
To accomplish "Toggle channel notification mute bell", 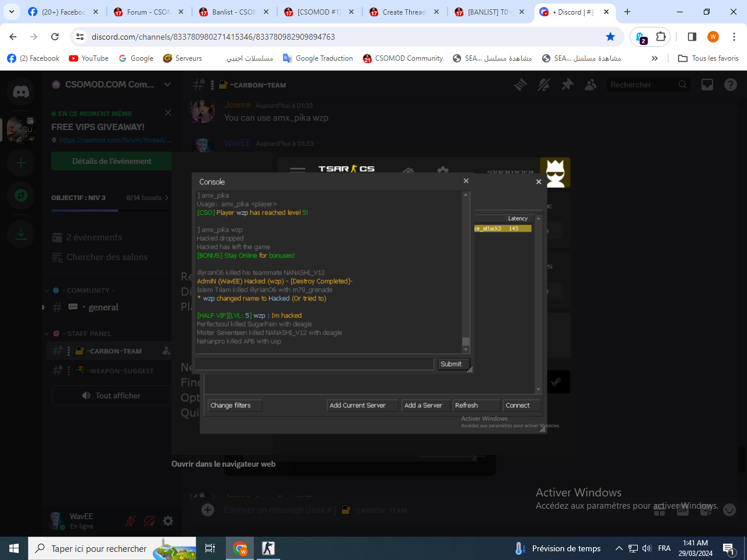I will tap(543, 85).
